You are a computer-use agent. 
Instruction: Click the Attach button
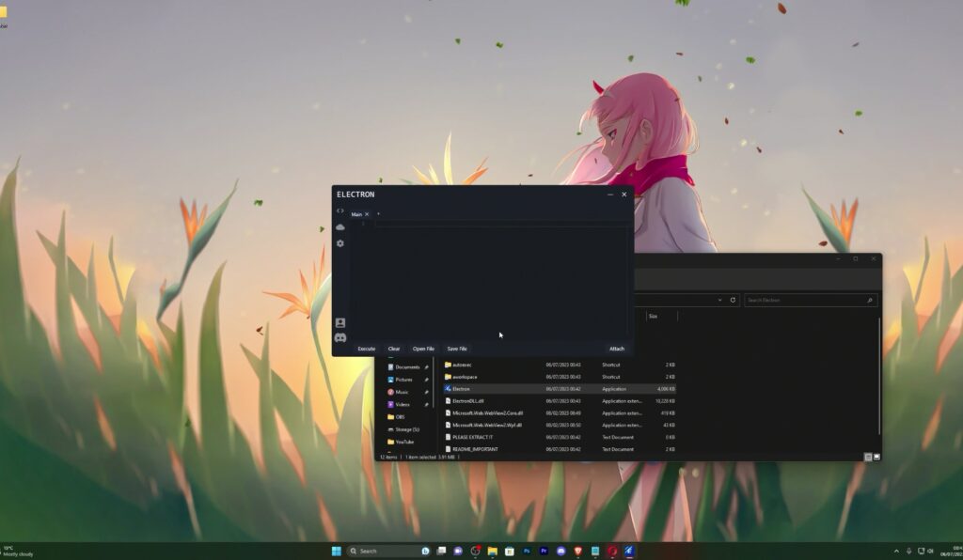tap(617, 349)
